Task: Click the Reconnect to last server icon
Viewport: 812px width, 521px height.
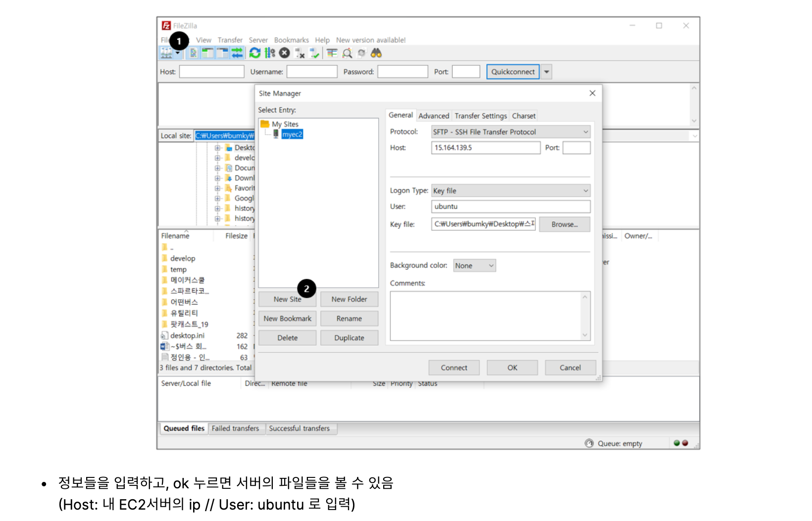Action: click(x=314, y=53)
